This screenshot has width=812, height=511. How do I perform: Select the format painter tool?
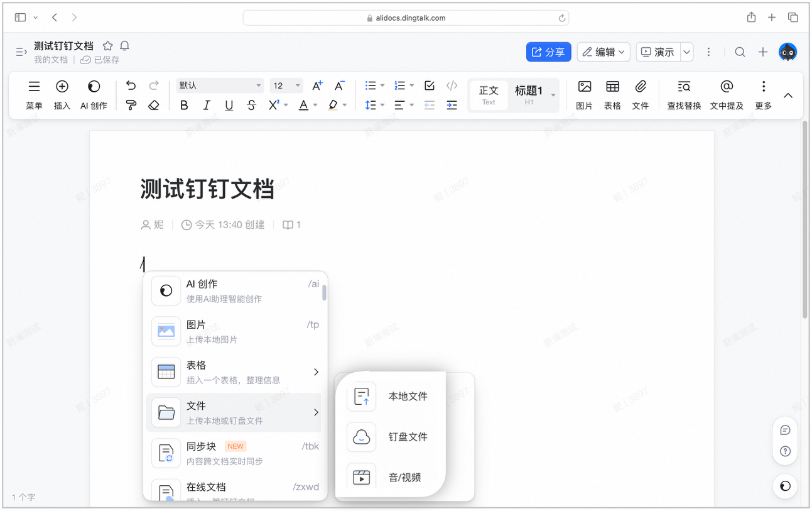(131, 105)
